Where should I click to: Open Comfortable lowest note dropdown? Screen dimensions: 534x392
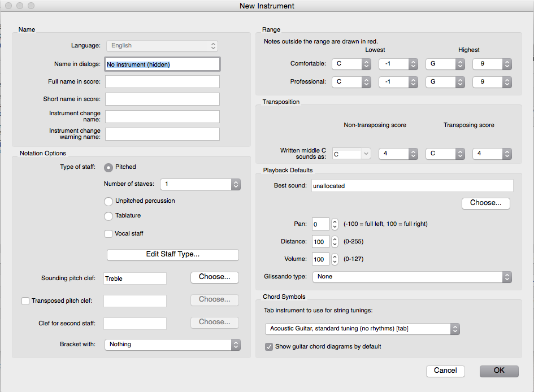point(351,64)
